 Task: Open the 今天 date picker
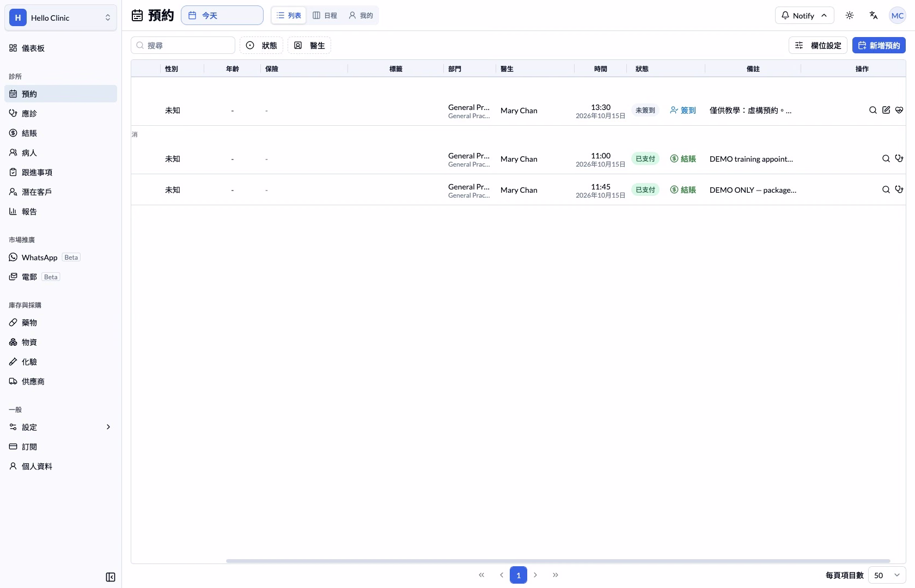point(222,15)
